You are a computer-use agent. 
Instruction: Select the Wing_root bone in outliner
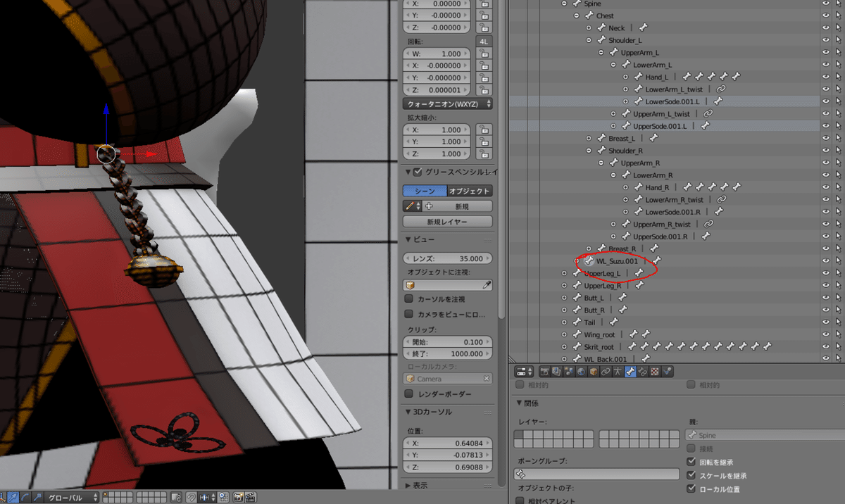pyautogui.click(x=599, y=334)
